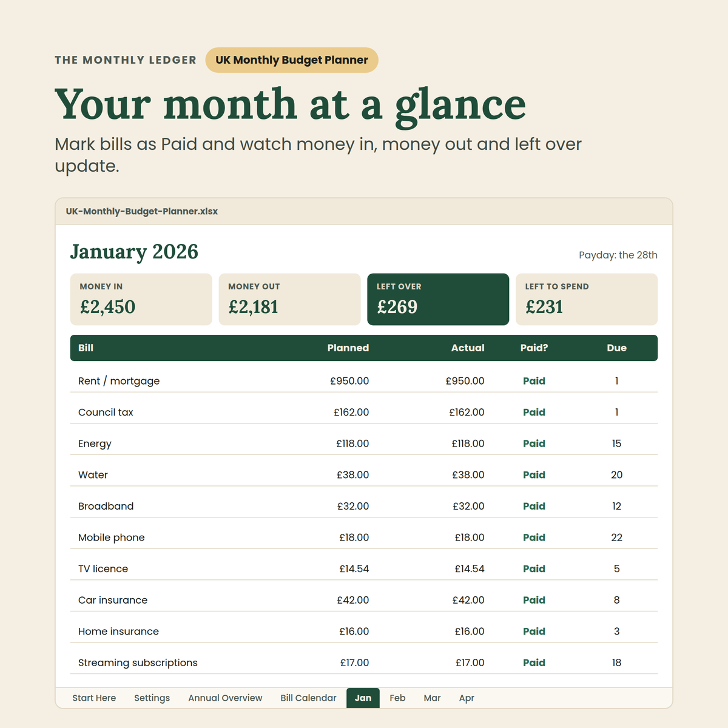Click the January 2026 heading
This screenshot has height=728, width=728.
(134, 252)
